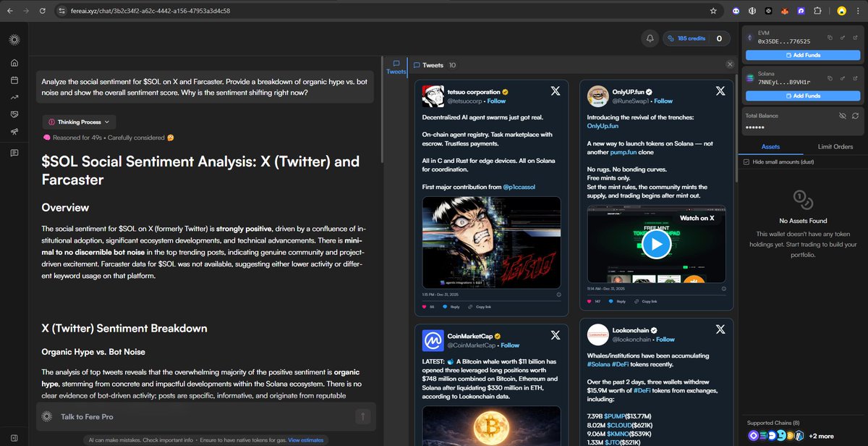Open the chat history icon in sidebar

pos(14,153)
